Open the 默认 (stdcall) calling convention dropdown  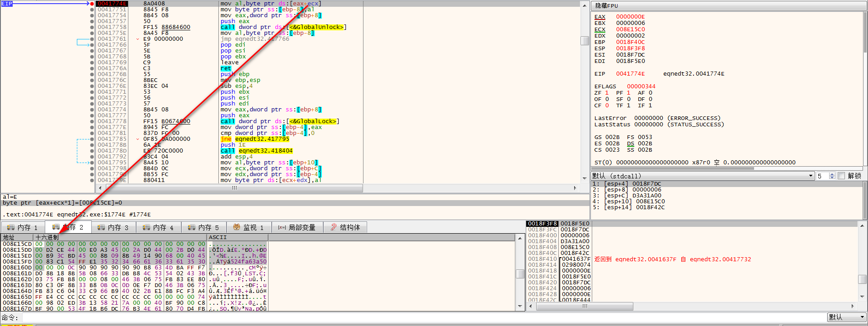(x=703, y=176)
